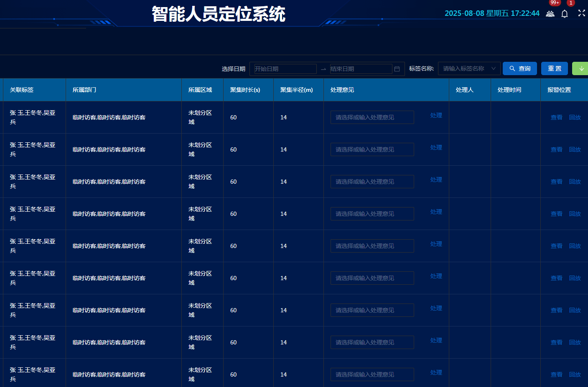Click the magnifier icon inside 查询 button
This screenshot has width=588, height=387.
512,68
